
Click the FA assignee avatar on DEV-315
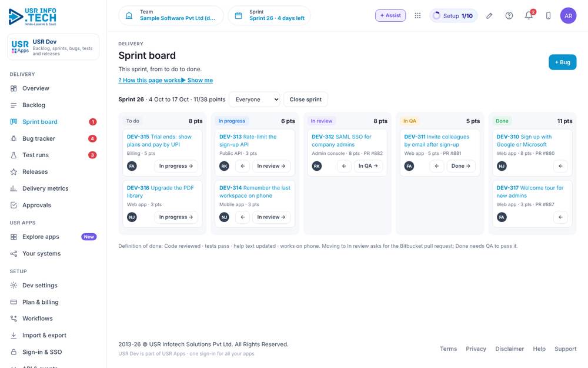click(132, 166)
